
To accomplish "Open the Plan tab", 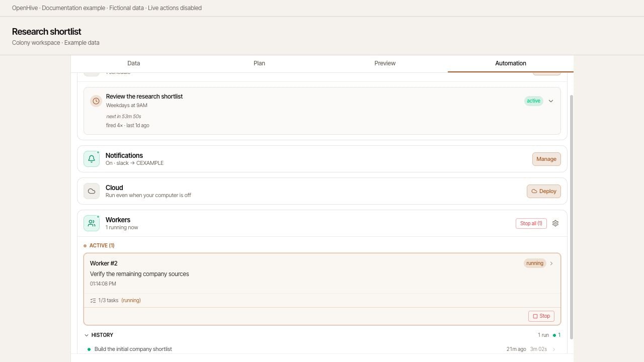I will pos(259,63).
